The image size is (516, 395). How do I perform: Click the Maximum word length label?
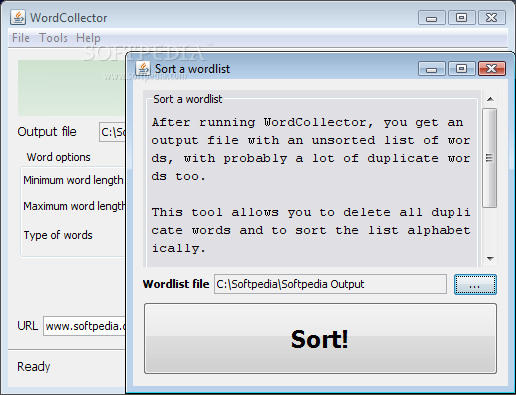coord(74,206)
